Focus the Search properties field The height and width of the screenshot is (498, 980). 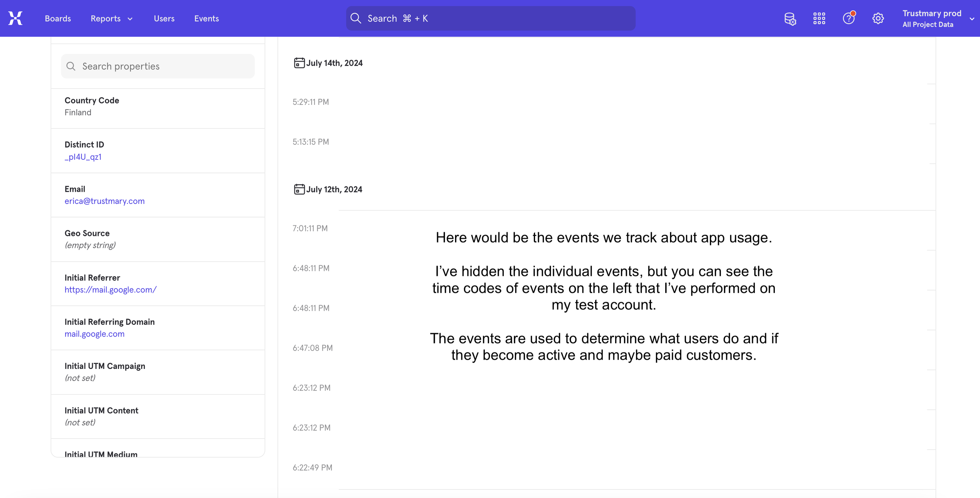click(x=164, y=66)
